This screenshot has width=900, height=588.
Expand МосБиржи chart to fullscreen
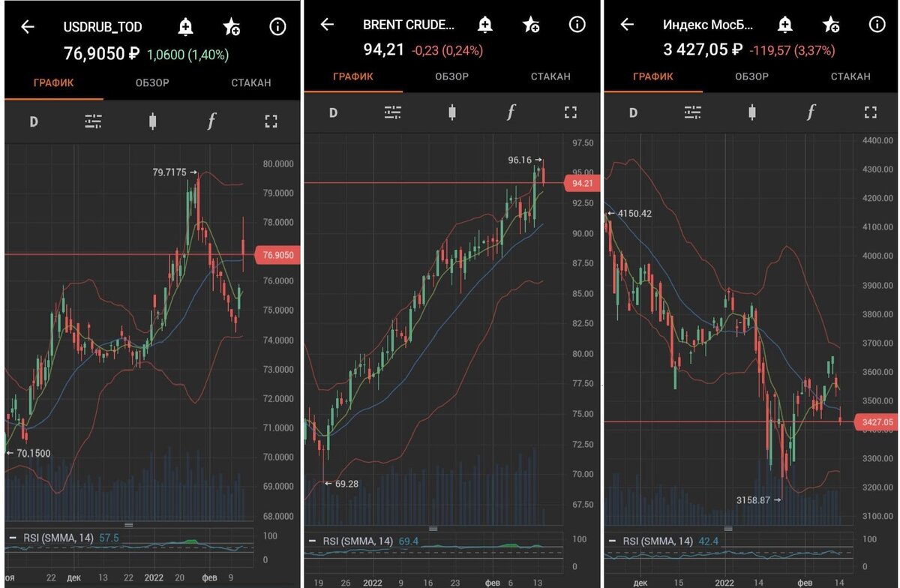[871, 112]
